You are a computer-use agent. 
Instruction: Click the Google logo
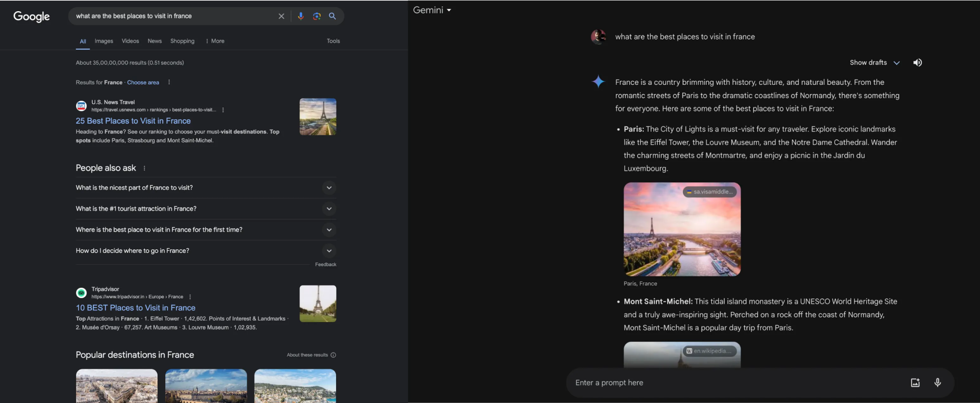[x=32, y=16]
